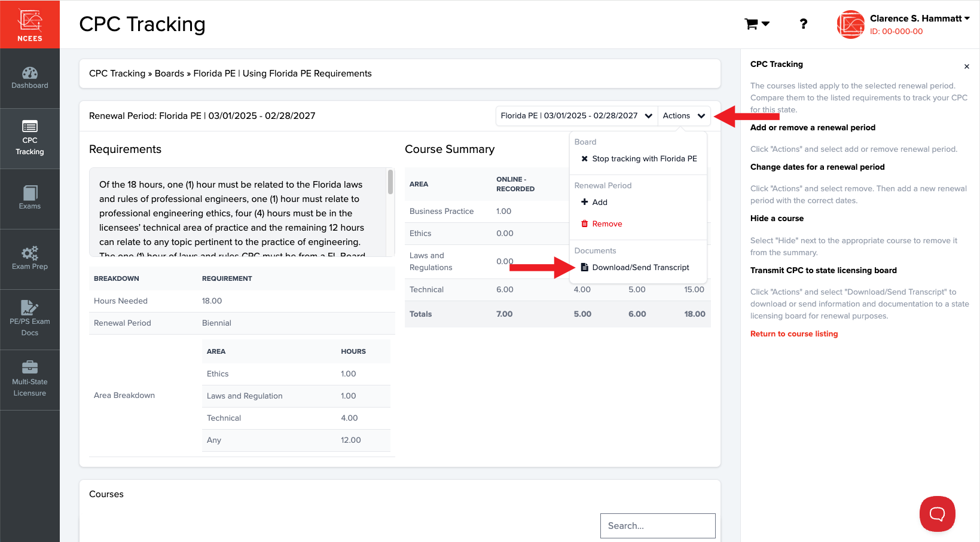Open the red chat support bubble
Viewport: 980px width, 542px height.
pyautogui.click(x=937, y=513)
